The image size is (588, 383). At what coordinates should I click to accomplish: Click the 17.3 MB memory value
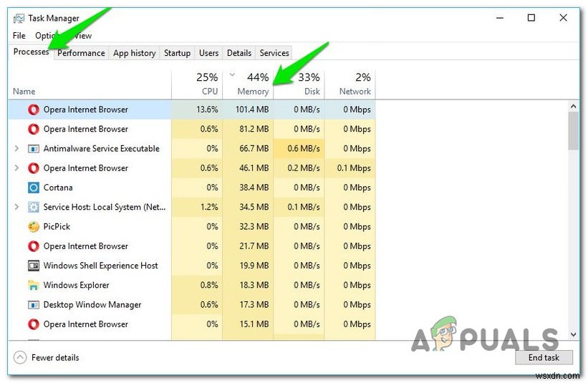click(254, 305)
